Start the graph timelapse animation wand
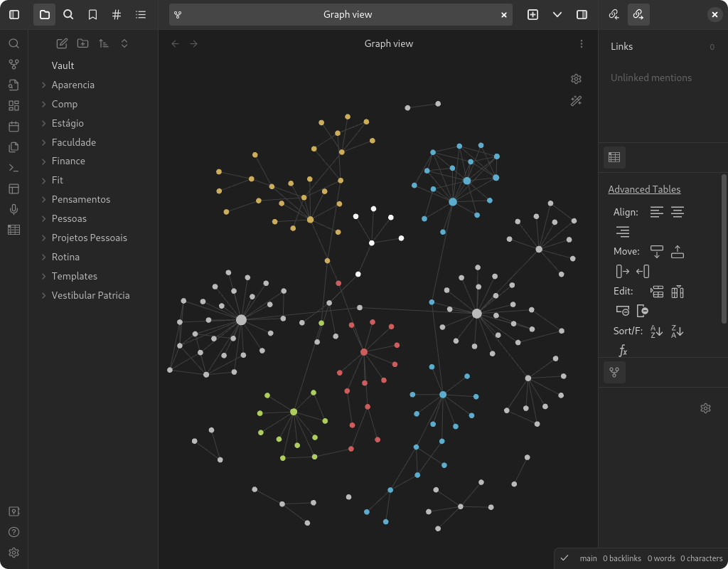The width and height of the screenshot is (728, 569). (577, 101)
